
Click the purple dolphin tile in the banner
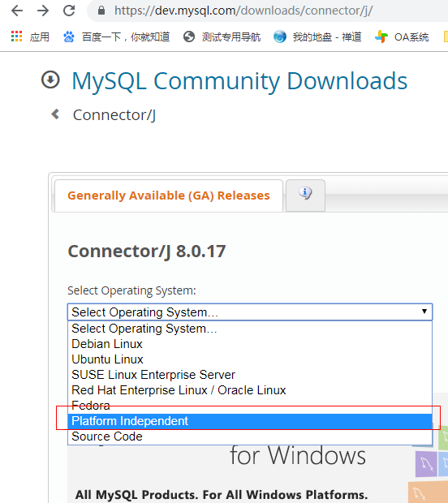coord(426,463)
